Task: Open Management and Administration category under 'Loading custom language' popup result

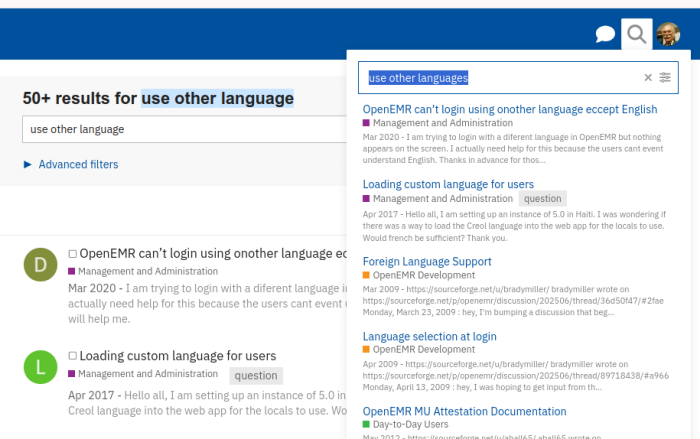Action: 438,199
